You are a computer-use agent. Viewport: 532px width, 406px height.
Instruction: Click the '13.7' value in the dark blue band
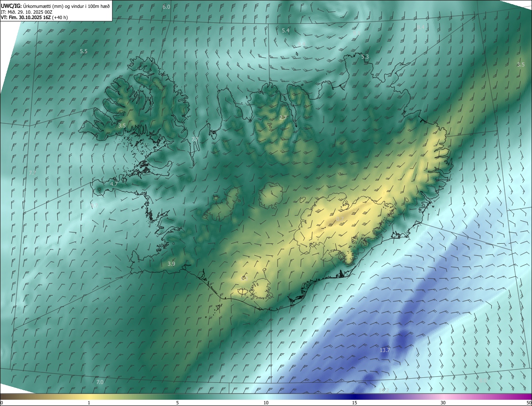coord(385,350)
